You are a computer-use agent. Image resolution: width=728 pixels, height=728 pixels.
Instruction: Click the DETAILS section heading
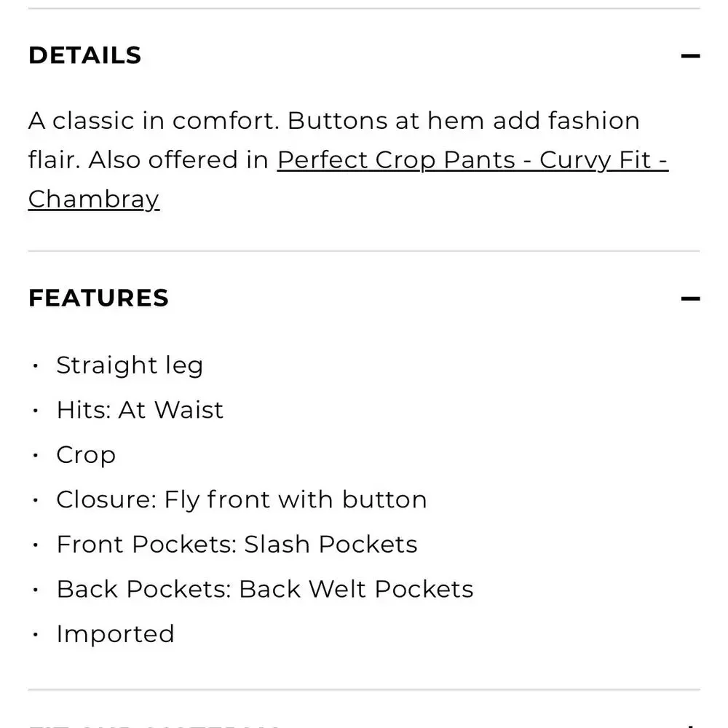coord(85,56)
